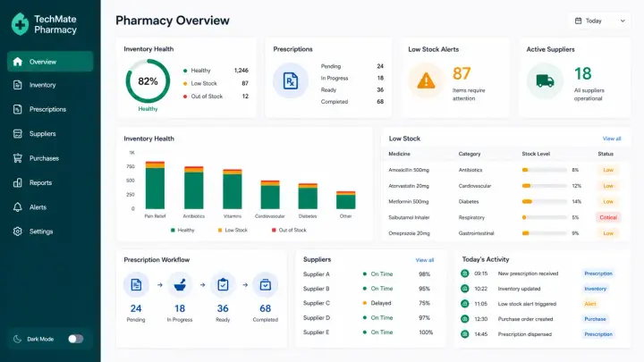Open the Today date range dropdown
This screenshot has width=644, height=362.
(599, 21)
